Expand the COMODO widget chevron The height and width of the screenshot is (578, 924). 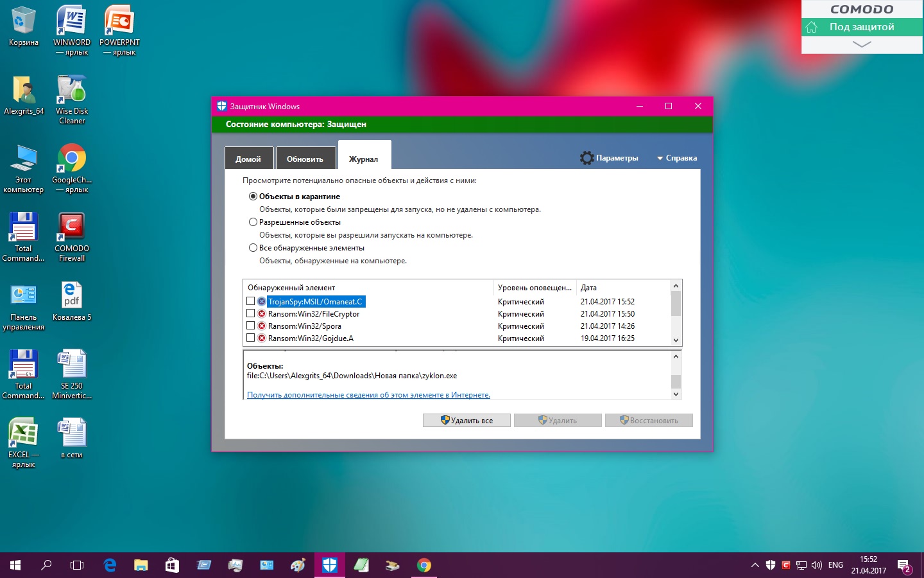pos(862,44)
